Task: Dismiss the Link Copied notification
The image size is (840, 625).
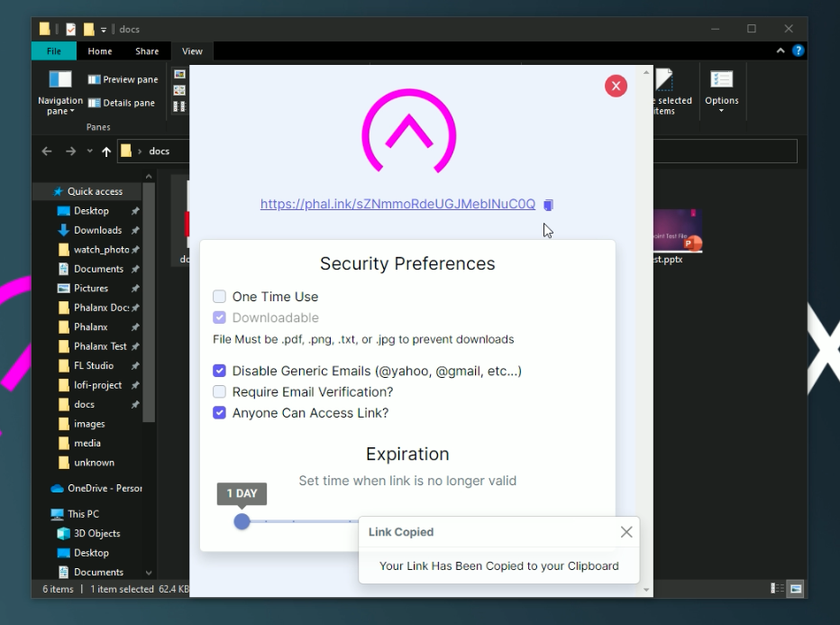Action: tap(626, 531)
